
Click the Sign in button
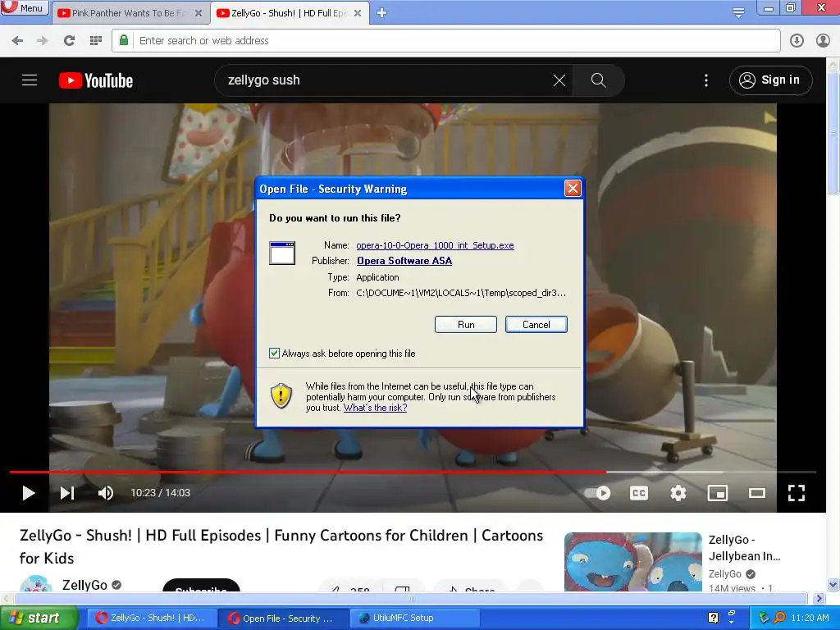(770, 80)
